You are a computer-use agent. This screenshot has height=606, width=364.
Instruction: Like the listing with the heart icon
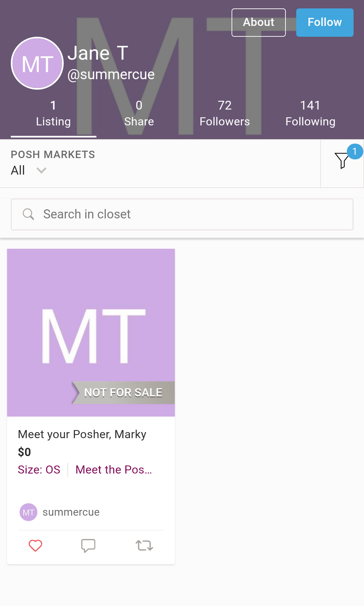pyautogui.click(x=35, y=545)
